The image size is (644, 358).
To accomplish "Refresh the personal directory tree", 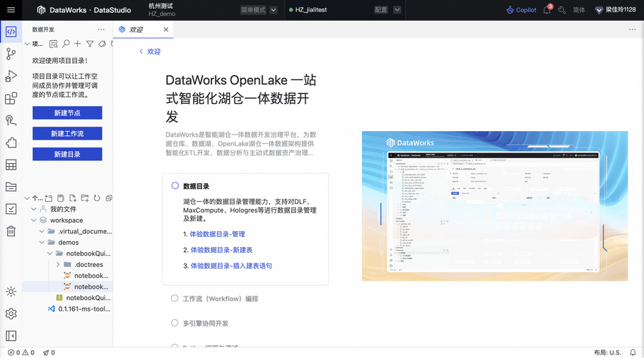I will [x=97, y=198].
